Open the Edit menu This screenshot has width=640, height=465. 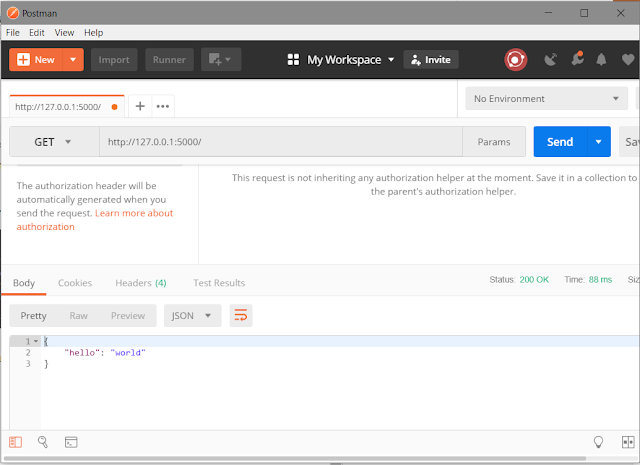click(37, 33)
